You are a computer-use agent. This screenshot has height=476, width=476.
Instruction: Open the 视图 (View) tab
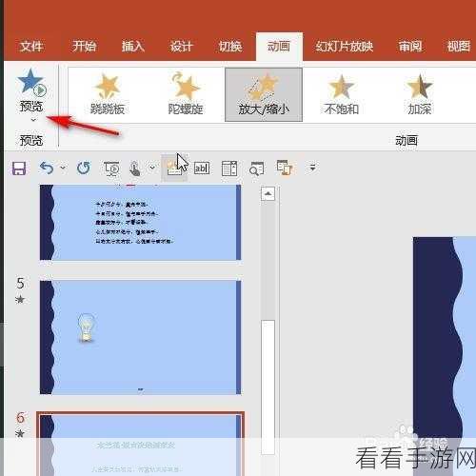459,47
